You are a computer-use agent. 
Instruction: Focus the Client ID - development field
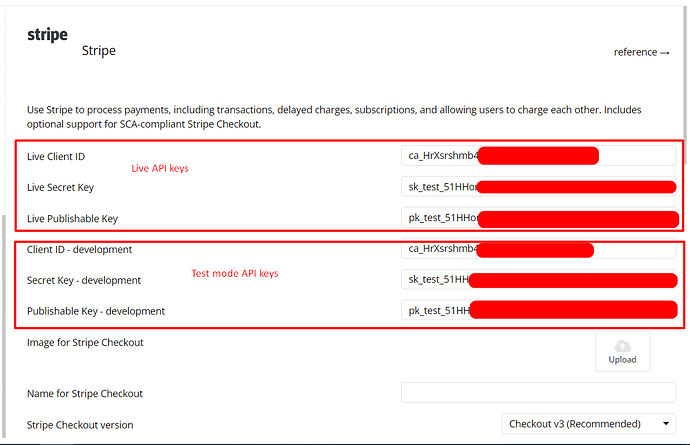[x=538, y=248]
